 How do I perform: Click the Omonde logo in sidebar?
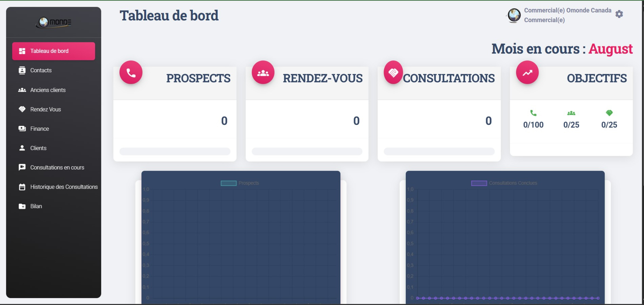(x=53, y=23)
